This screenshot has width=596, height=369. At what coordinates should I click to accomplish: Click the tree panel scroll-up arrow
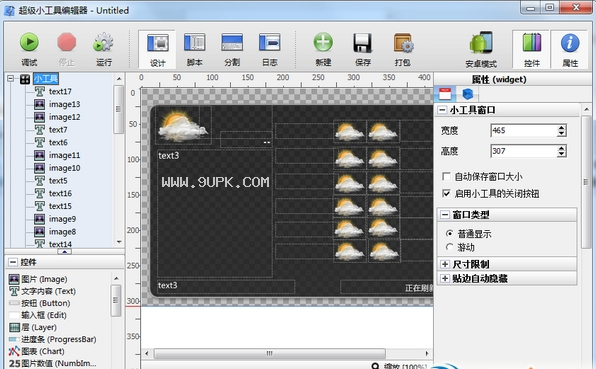pyautogui.click(x=119, y=79)
